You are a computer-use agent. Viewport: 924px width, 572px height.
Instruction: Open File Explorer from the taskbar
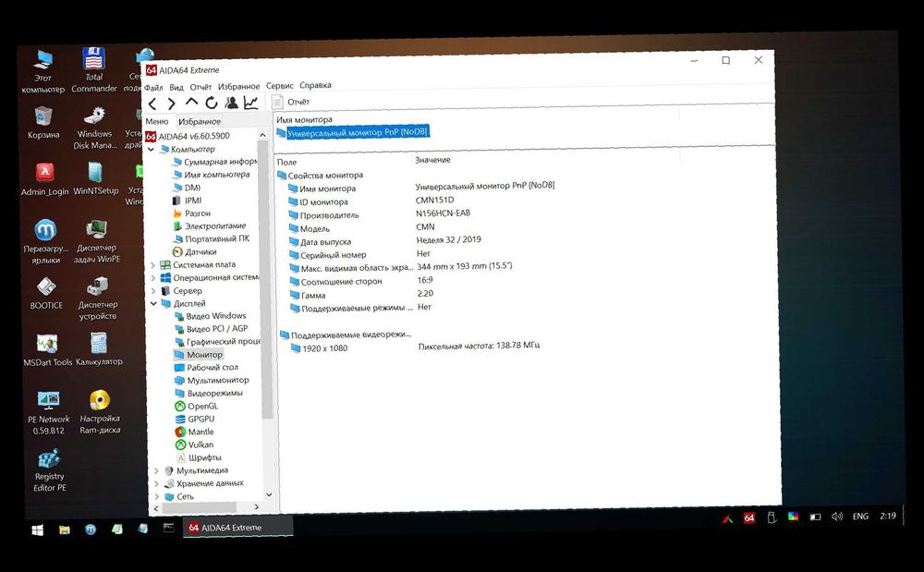(65, 529)
